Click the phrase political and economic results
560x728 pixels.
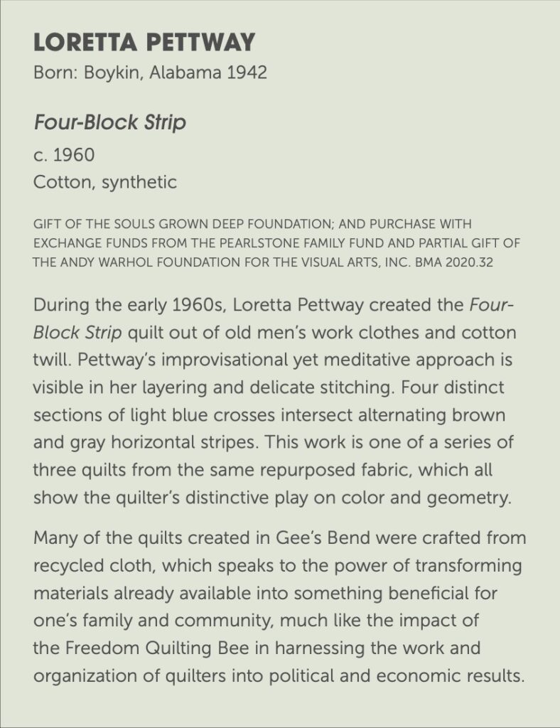[397, 675]
